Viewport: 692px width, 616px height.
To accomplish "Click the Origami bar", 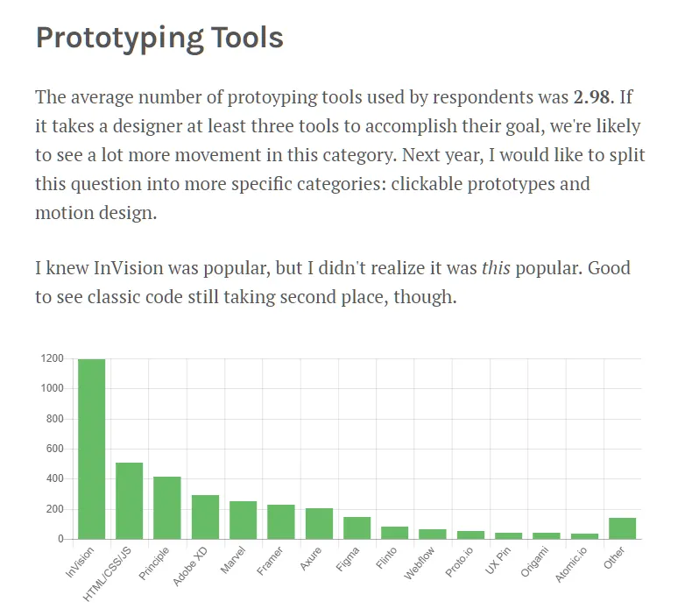I will pos(547,535).
